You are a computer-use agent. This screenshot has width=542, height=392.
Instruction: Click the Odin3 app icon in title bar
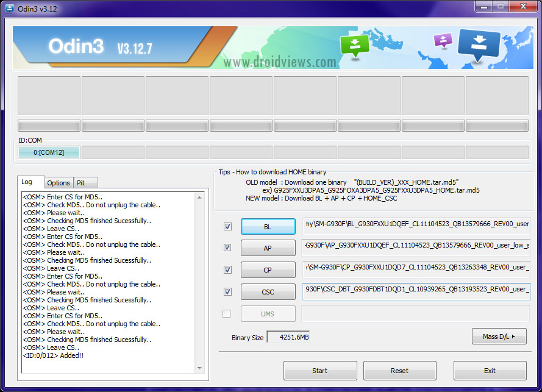click(x=10, y=9)
